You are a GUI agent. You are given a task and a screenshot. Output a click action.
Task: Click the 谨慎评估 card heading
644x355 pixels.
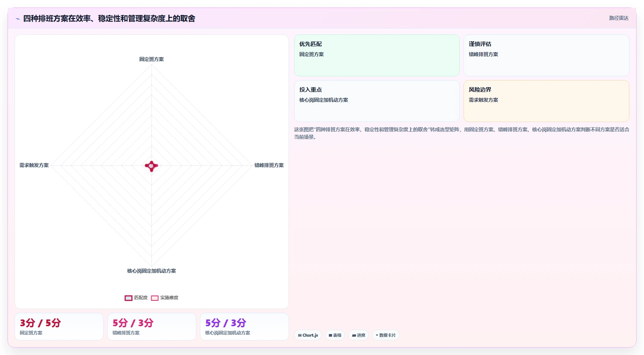coord(480,44)
